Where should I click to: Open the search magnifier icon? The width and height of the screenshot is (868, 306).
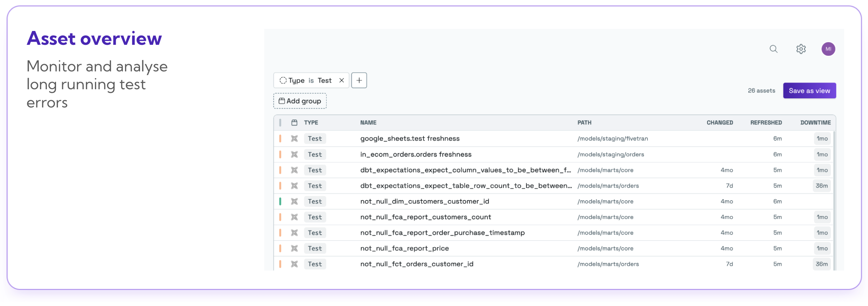click(773, 49)
